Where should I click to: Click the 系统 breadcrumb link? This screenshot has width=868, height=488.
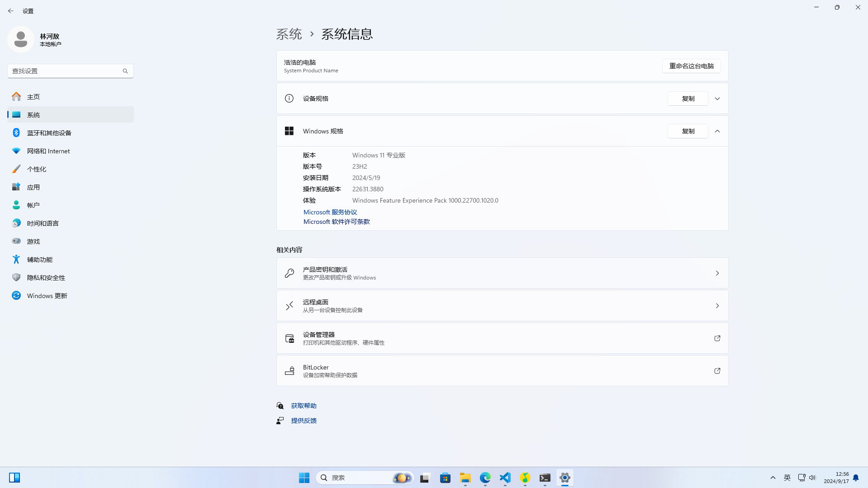(289, 34)
